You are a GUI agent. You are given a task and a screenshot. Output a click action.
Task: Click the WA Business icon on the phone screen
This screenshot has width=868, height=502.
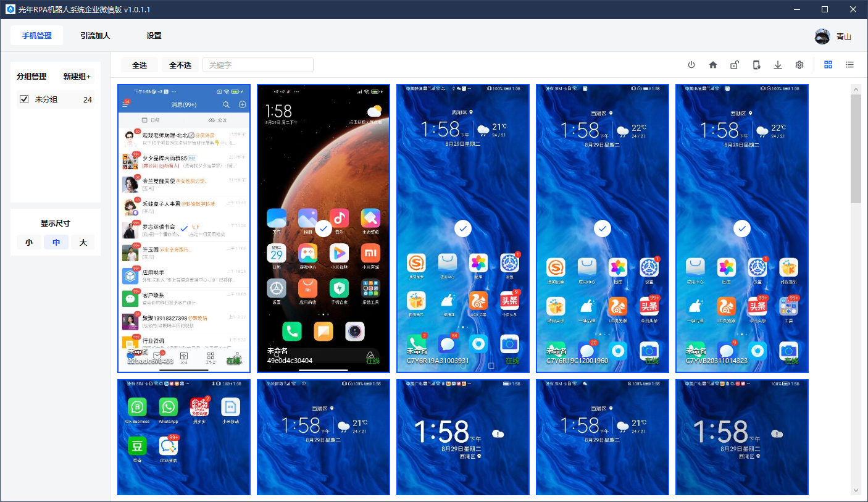[137, 407]
